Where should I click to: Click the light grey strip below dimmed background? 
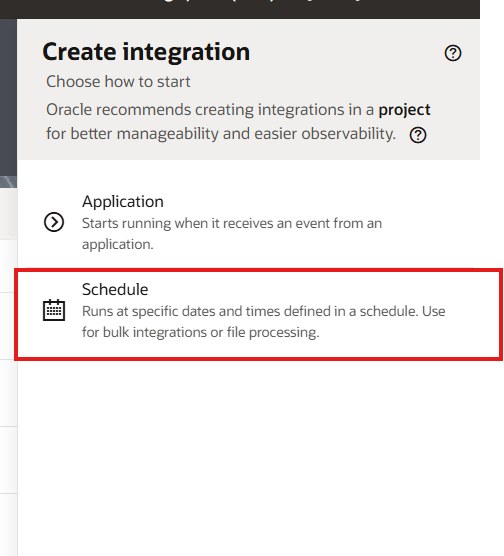click(x=8, y=213)
